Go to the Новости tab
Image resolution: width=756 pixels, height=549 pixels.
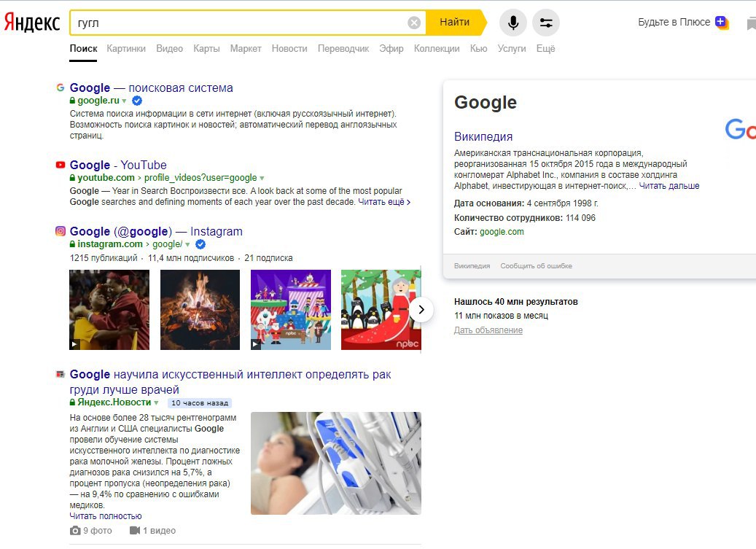click(289, 49)
